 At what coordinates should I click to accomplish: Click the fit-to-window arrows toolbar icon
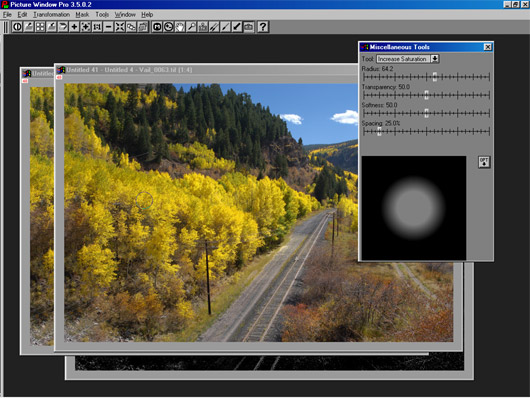click(120, 27)
